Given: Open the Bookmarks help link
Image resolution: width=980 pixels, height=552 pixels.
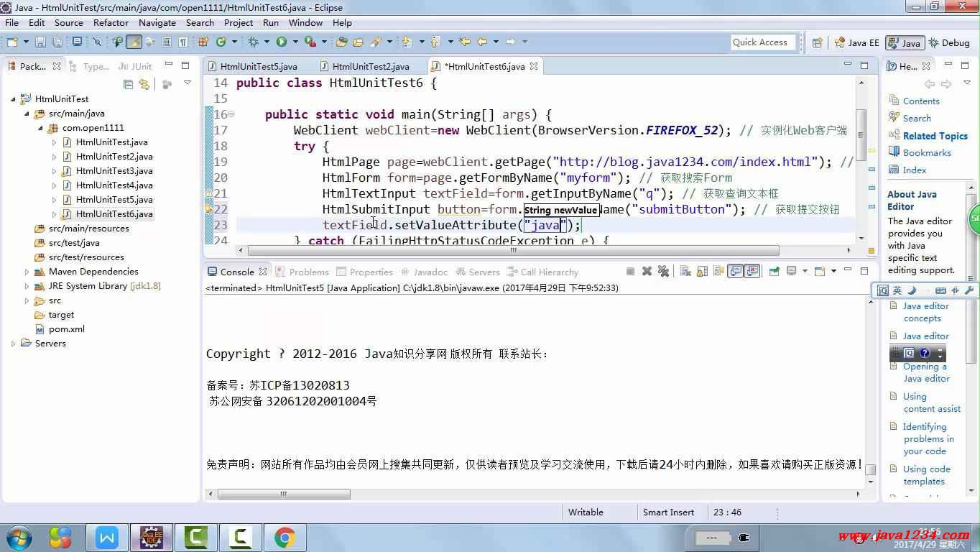Looking at the screenshot, I should pyautogui.click(x=927, y=153).
